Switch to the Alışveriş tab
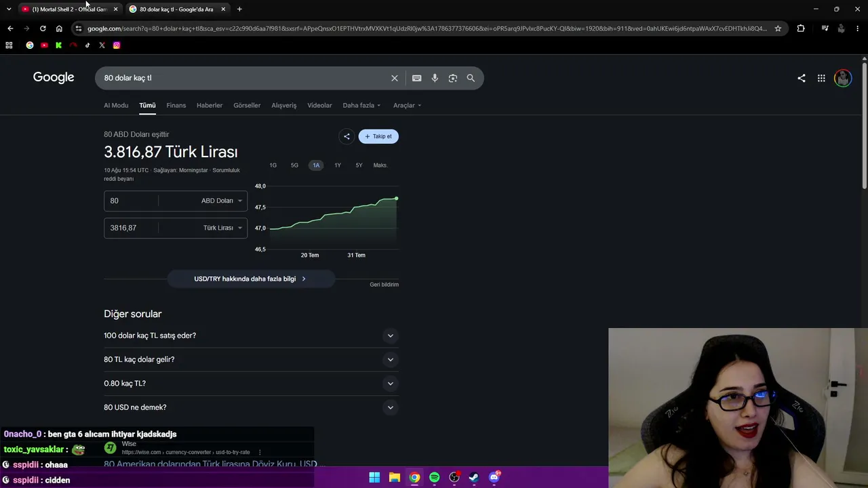 coord(284,105)
